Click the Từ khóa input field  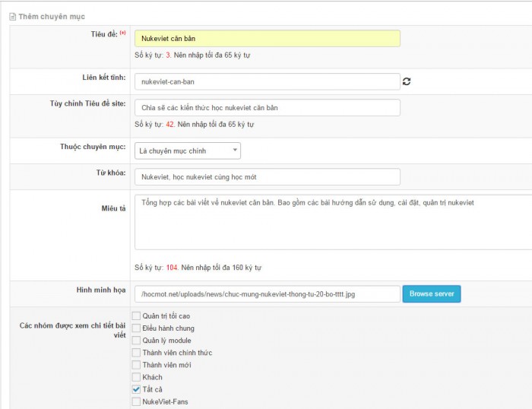tap(268, 177)
